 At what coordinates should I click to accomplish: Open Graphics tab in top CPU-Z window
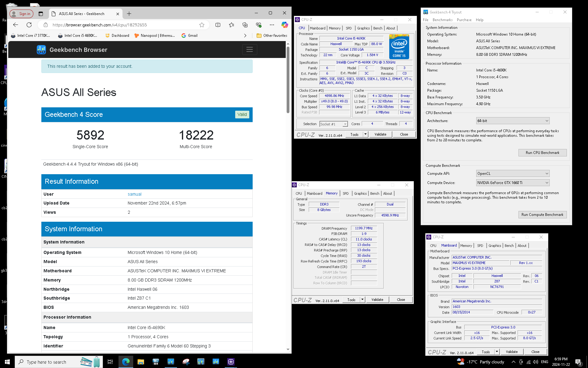click(x=363, y=28)
